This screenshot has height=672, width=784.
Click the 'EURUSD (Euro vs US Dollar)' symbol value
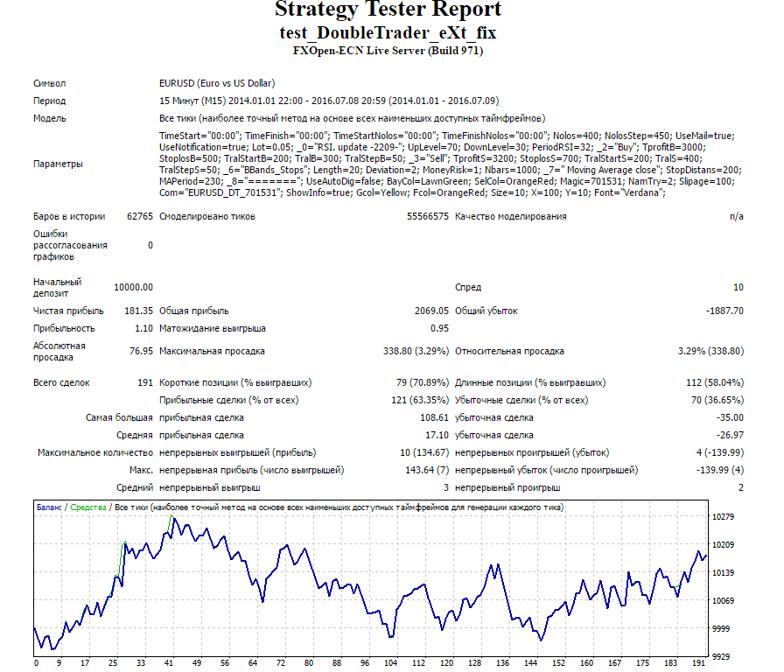click(217, 83)
